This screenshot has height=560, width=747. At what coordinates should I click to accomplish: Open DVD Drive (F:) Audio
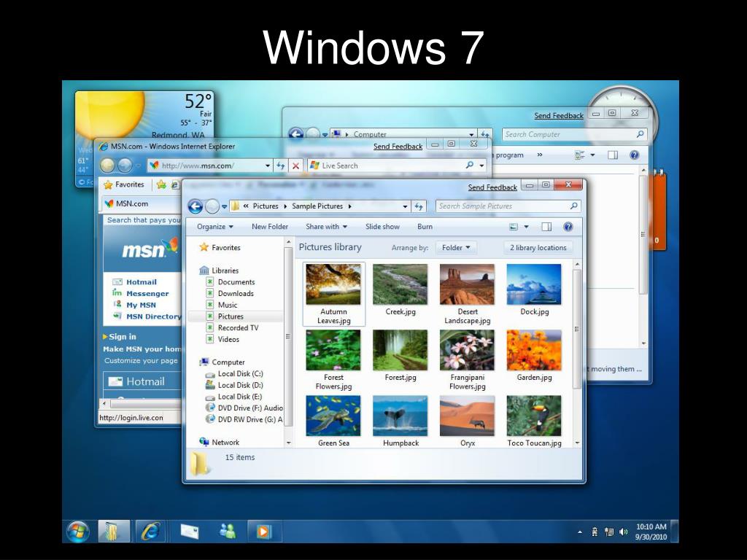[250, 408]
